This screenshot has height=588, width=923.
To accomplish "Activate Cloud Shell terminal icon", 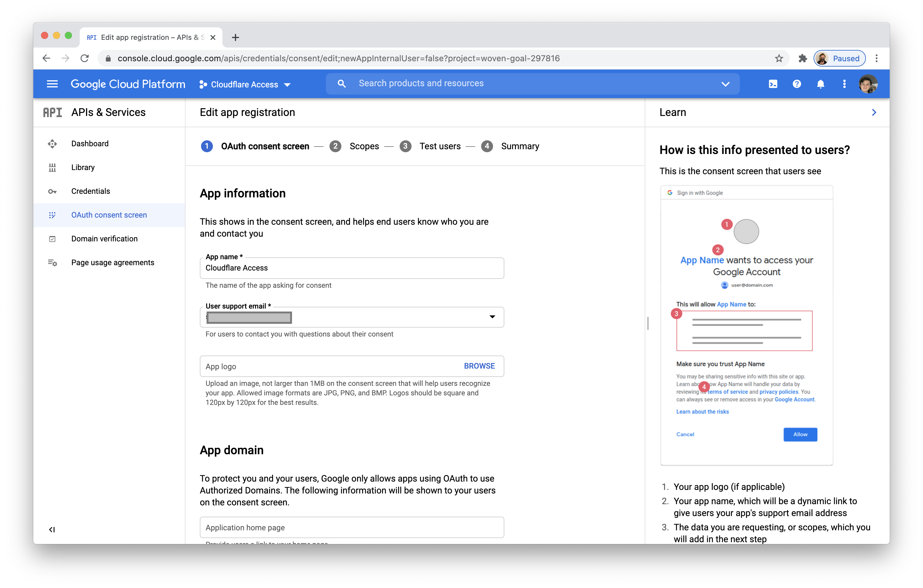I will coord(773,84).
